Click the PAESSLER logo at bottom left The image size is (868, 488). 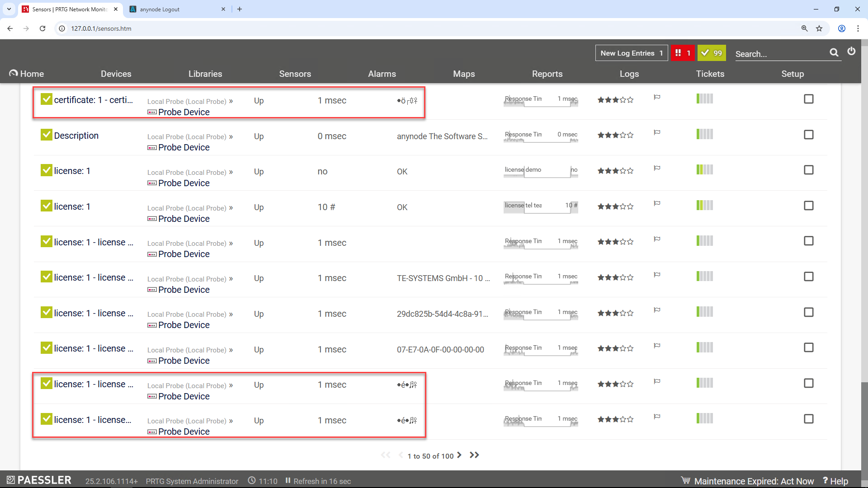coord(38,480)
